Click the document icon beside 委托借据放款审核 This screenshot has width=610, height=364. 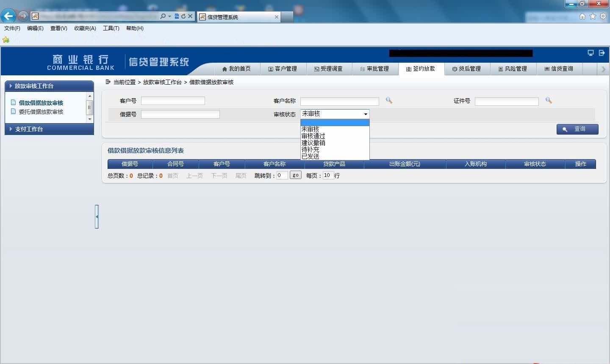14,111
